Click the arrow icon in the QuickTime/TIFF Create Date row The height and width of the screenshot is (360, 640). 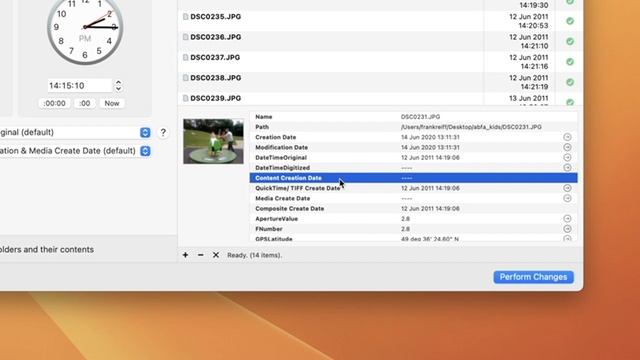(x=567, y=188)
